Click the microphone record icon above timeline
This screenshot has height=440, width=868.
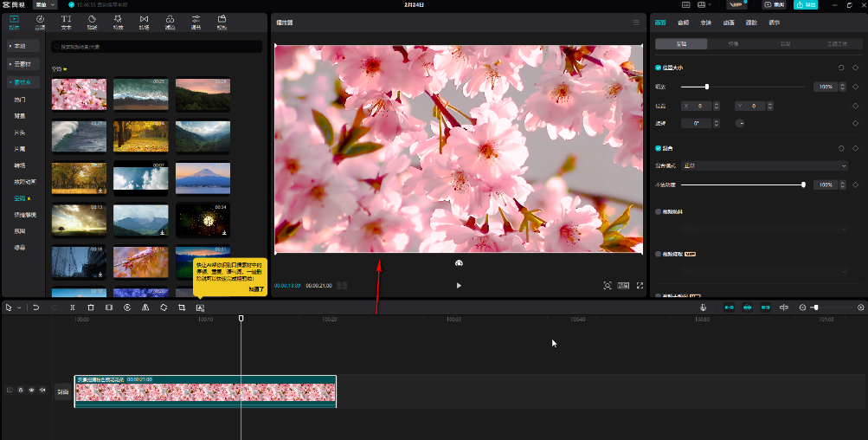[x=703, y=307]
